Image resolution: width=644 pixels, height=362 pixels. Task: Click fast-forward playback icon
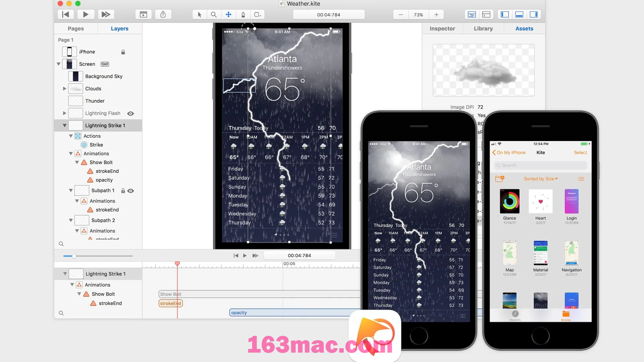tap(105, 14)
